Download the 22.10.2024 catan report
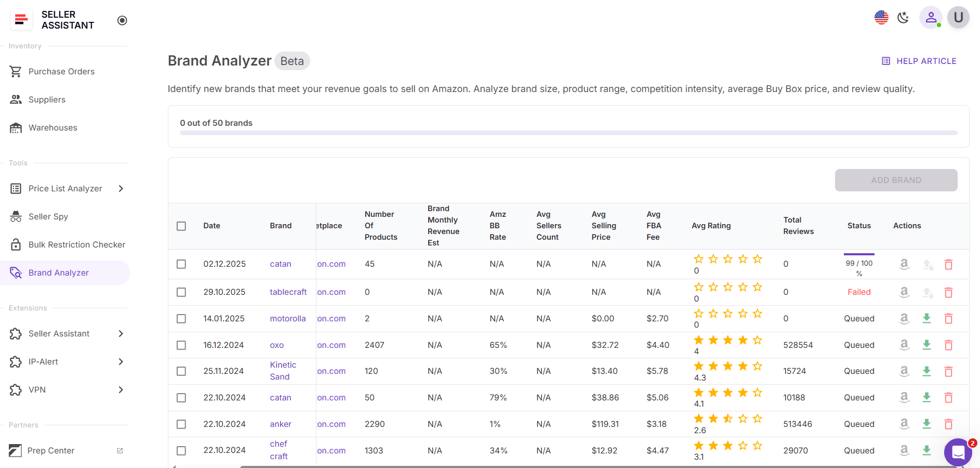This screenshot has height=468, width=980. tap(926, 397)
